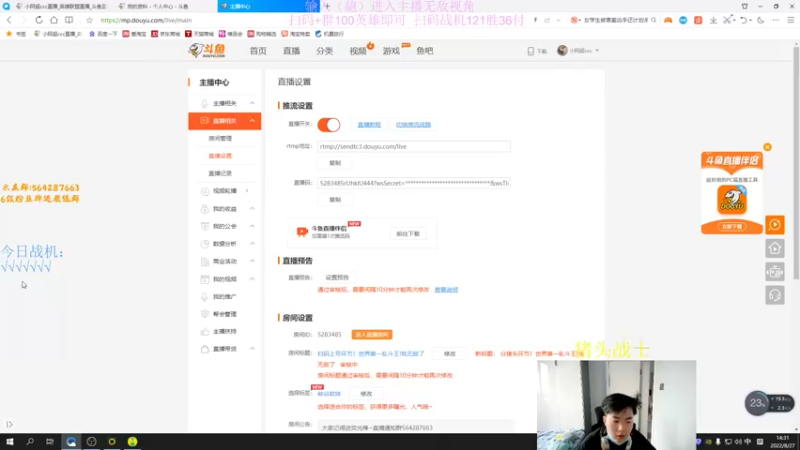Click the taskbar search magnifier

tap(30, 442)
